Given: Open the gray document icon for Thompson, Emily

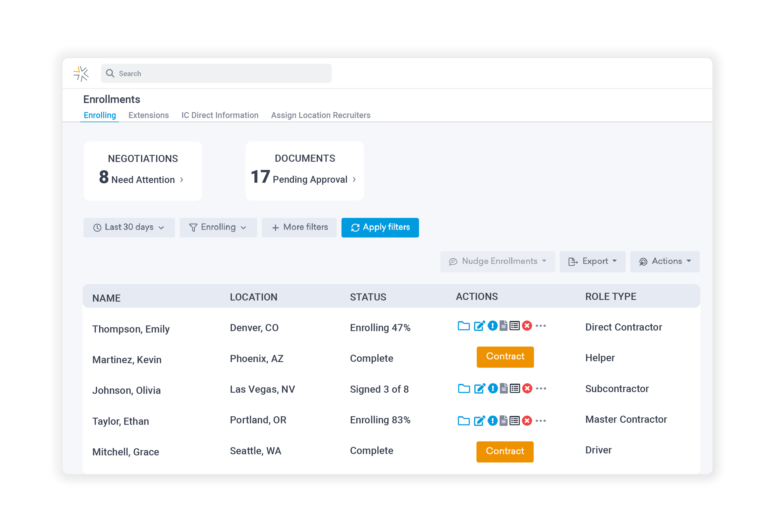Looking at the screenshot, I should point(504,326).
